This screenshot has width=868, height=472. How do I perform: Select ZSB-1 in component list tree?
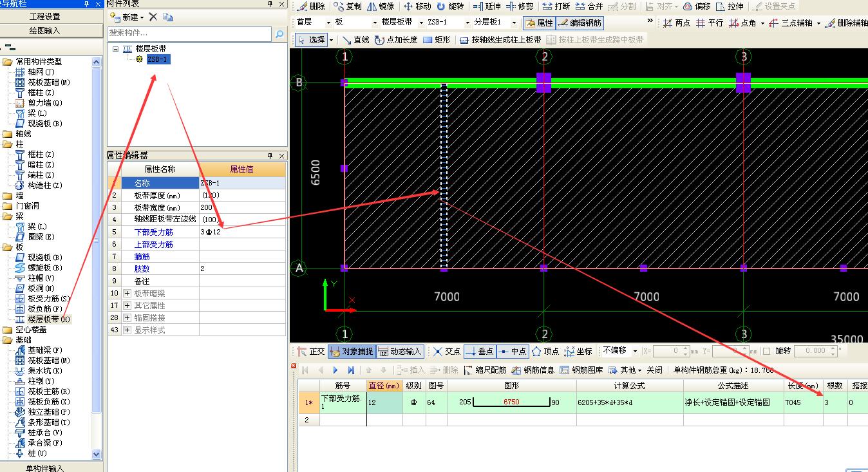158,59
